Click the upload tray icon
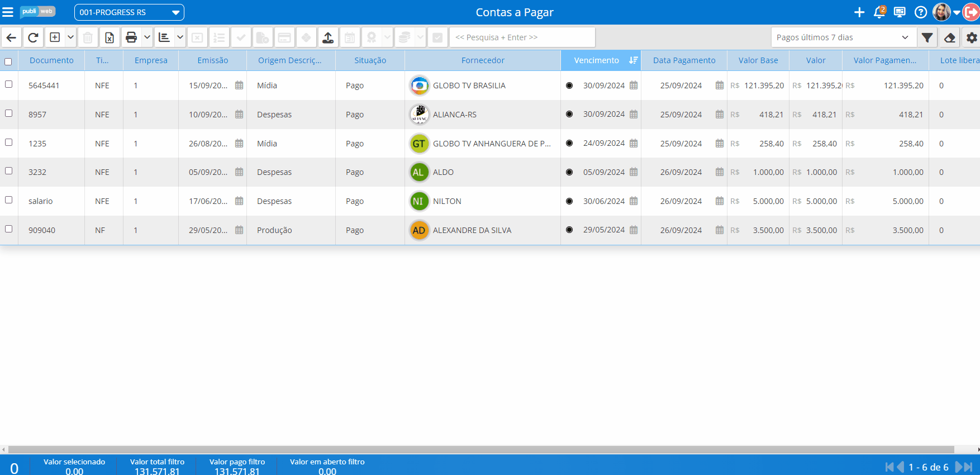This screenshot has height=475, width=980. tap(328, 37)
